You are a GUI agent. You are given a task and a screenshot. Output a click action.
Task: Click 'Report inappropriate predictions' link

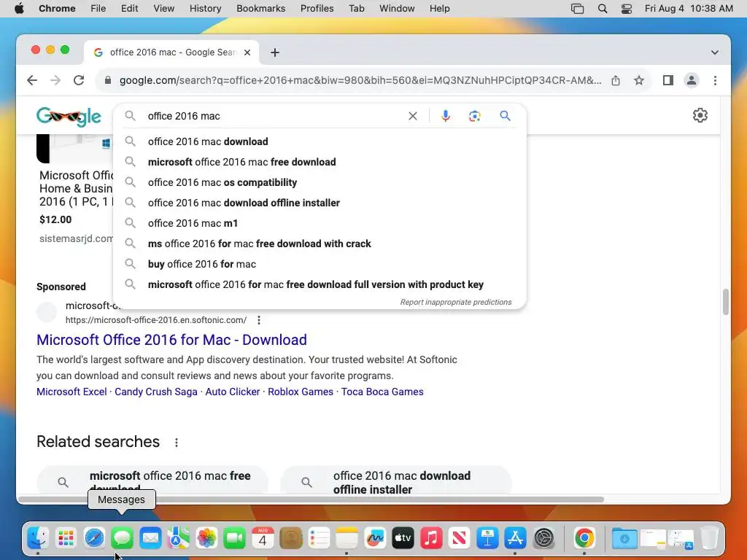pyautogui.click(x=455, y=302)
